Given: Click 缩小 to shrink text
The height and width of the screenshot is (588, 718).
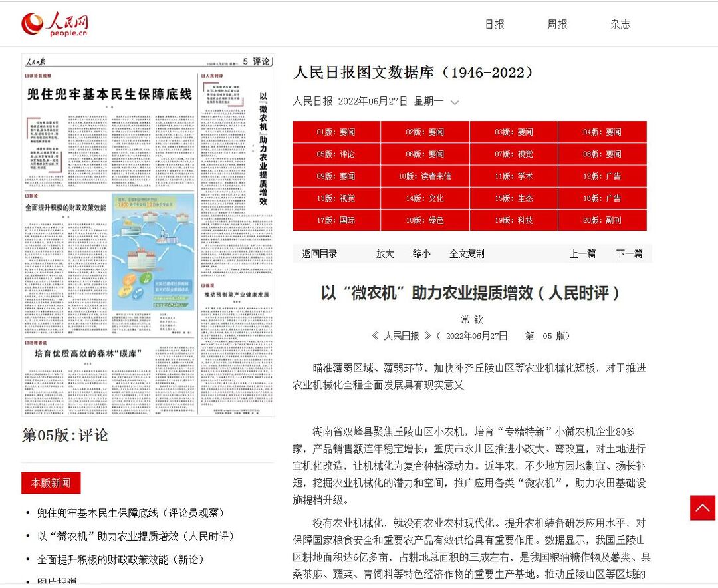Looking at the screenshot, I should 421,253.
